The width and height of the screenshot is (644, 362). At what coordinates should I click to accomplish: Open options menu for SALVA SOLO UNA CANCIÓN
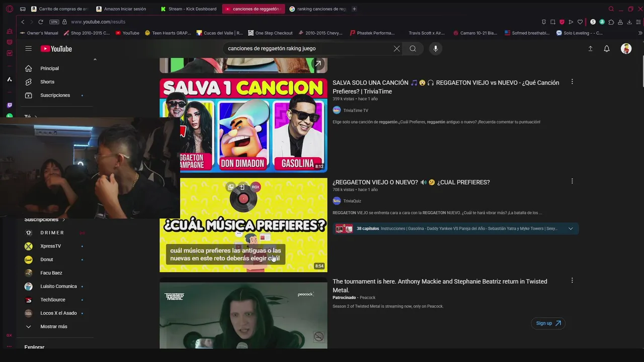572,82
